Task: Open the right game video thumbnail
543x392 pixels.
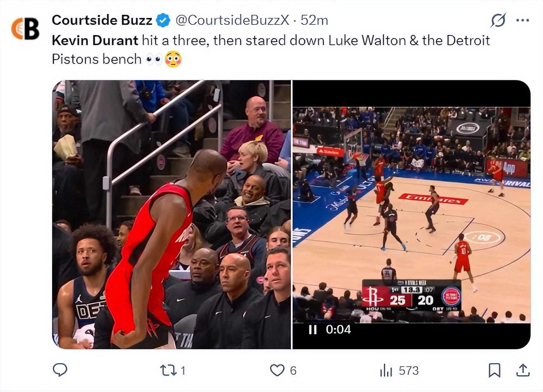Action: pyautogui.click(x=412, y=215)
